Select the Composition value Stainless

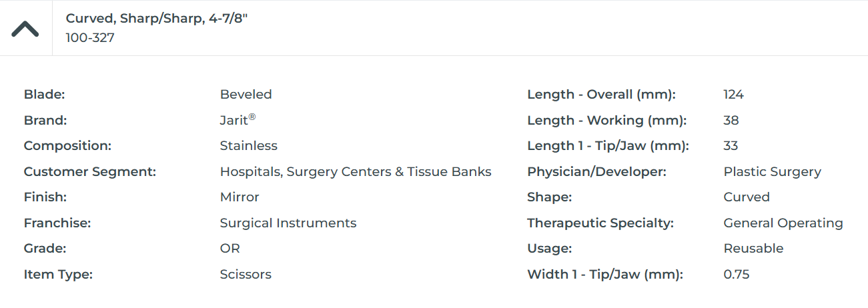(x=248, y=146)
